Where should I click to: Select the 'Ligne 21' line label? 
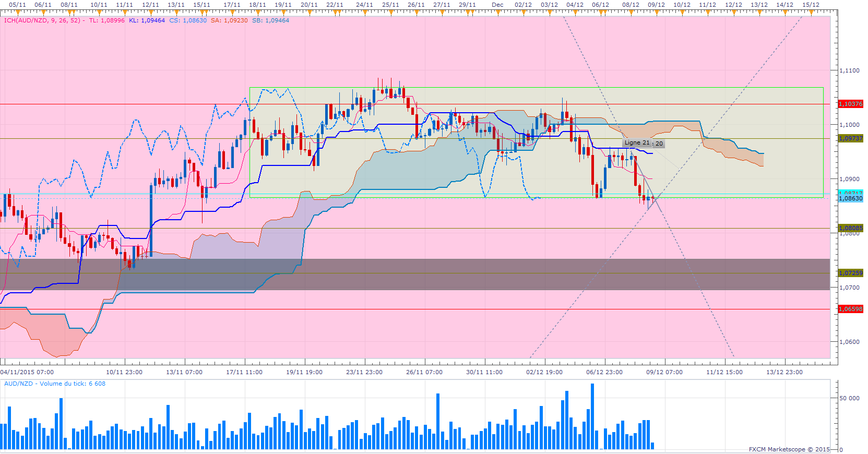tap(637, 143)
